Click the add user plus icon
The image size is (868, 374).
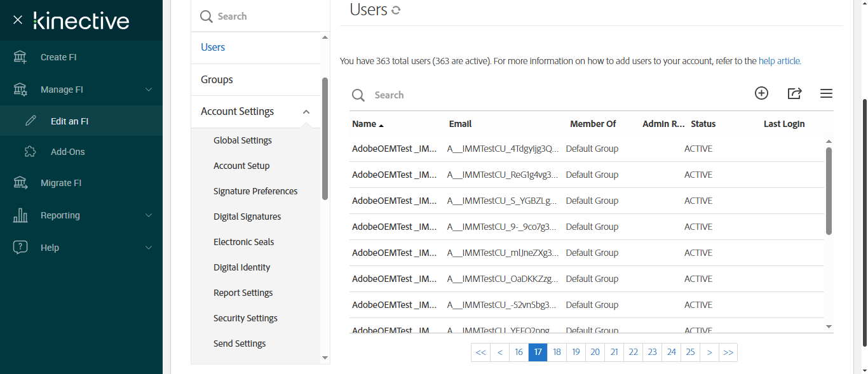click(761, 93)
